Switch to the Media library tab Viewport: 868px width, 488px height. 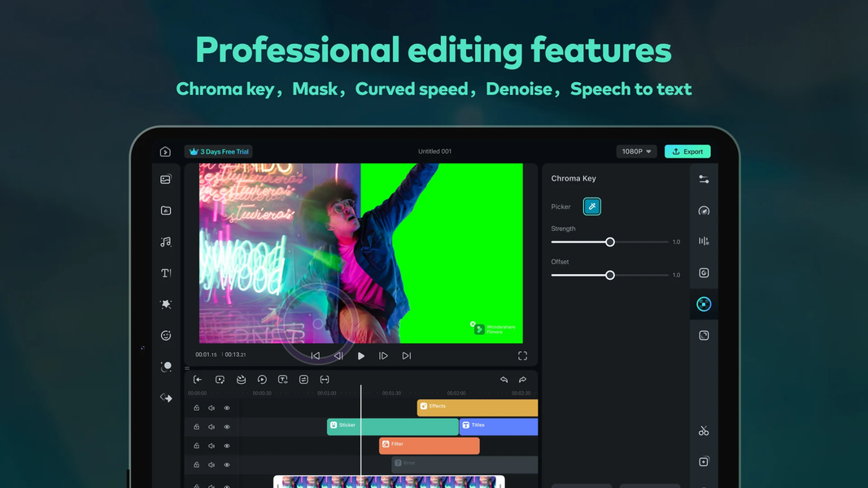[165, 179]
